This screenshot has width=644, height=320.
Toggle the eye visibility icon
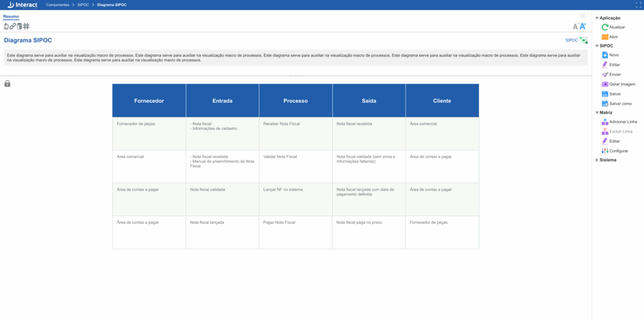(583, 16)
